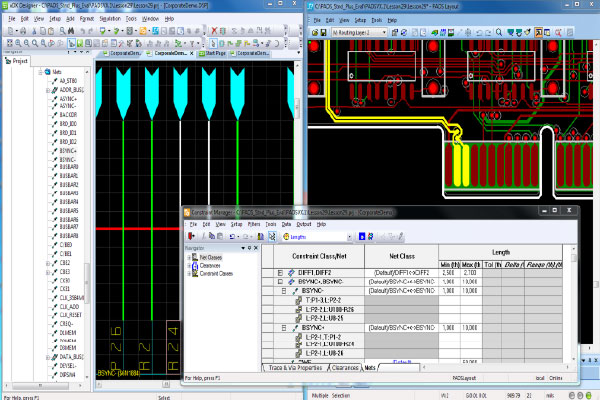The image size is (600, 400).
Task: Click Properties icon beside layer dropdown in PADS Layout
Action: pyautogui.click(x=395, y=33)
